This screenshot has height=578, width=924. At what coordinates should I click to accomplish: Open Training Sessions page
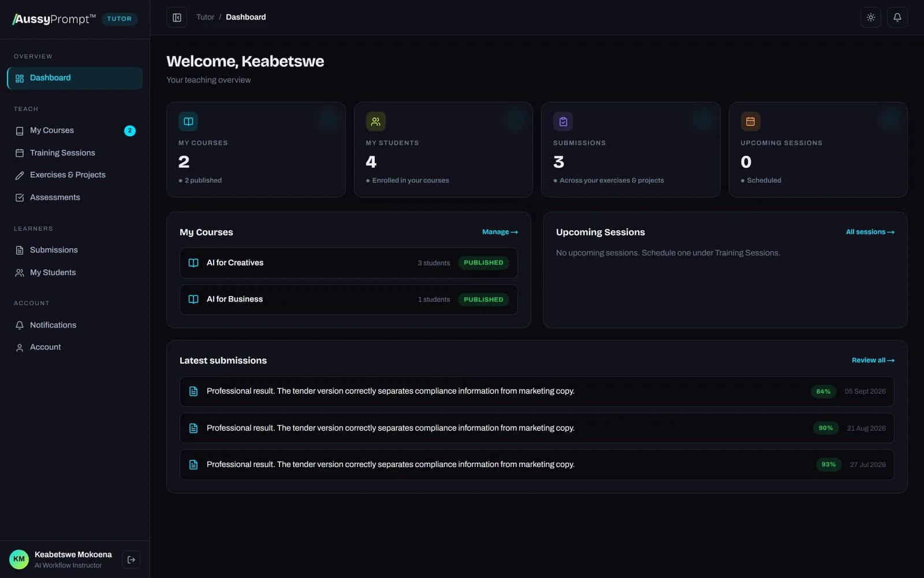[x=74, y=153]
